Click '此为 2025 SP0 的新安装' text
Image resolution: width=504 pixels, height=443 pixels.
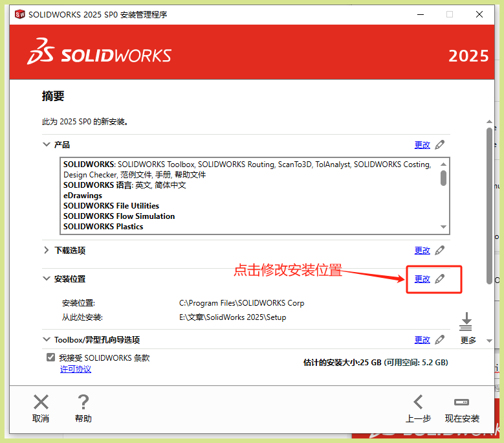click(85, 122)
